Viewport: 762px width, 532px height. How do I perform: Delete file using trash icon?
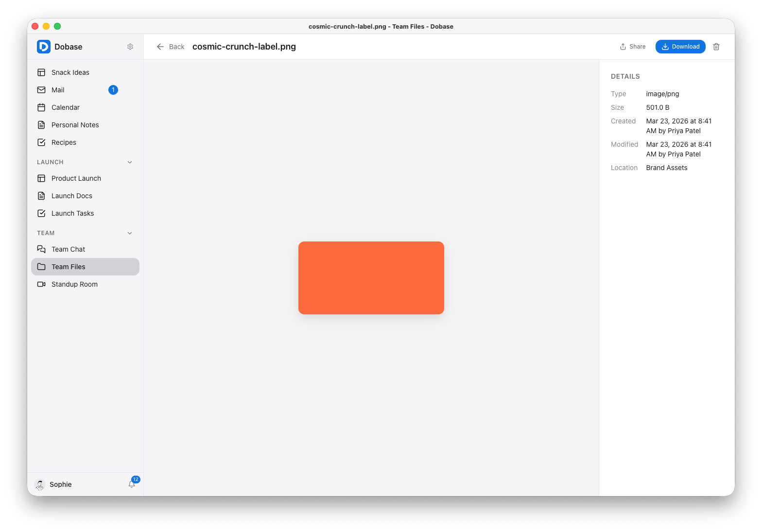coord(716,47)
